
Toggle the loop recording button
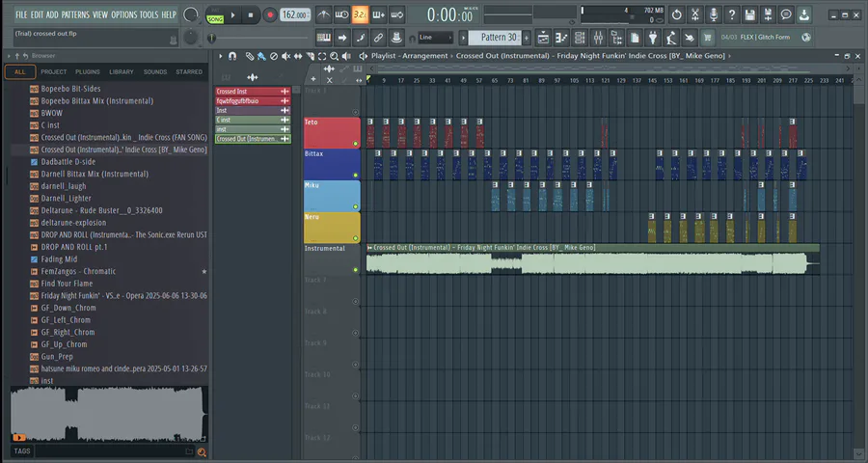[397, 15]
